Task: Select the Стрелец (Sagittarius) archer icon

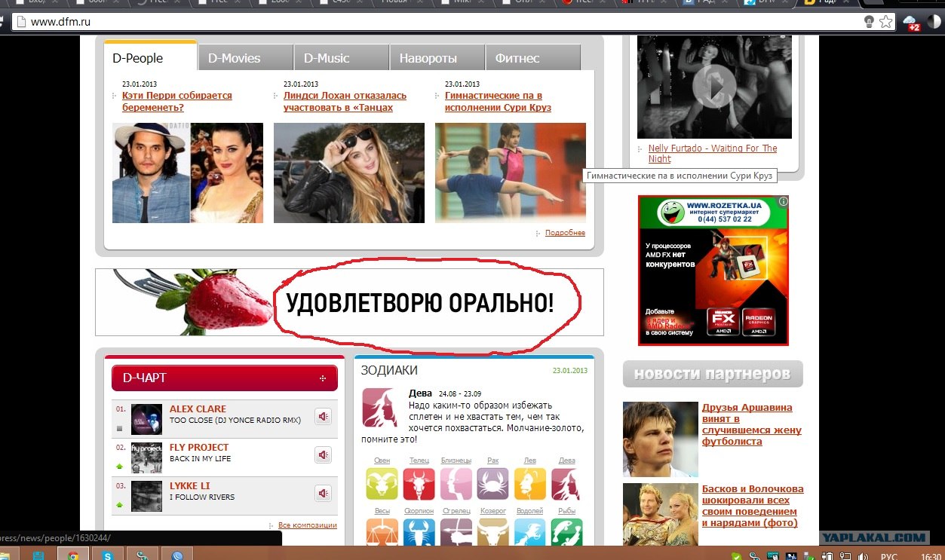Action: pos(456,532)
